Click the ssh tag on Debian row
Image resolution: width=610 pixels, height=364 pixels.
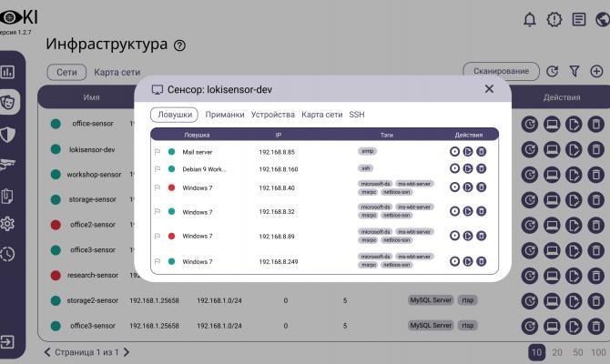point(366,168)
